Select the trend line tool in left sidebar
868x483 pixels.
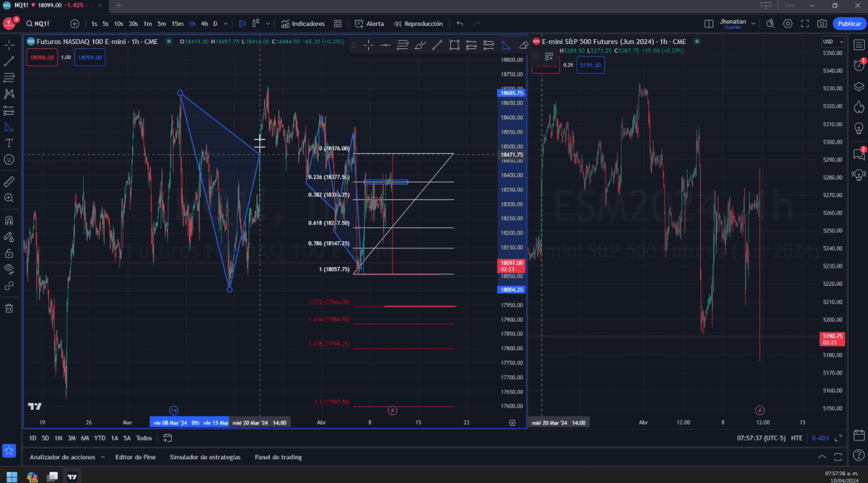coord(9,61)
